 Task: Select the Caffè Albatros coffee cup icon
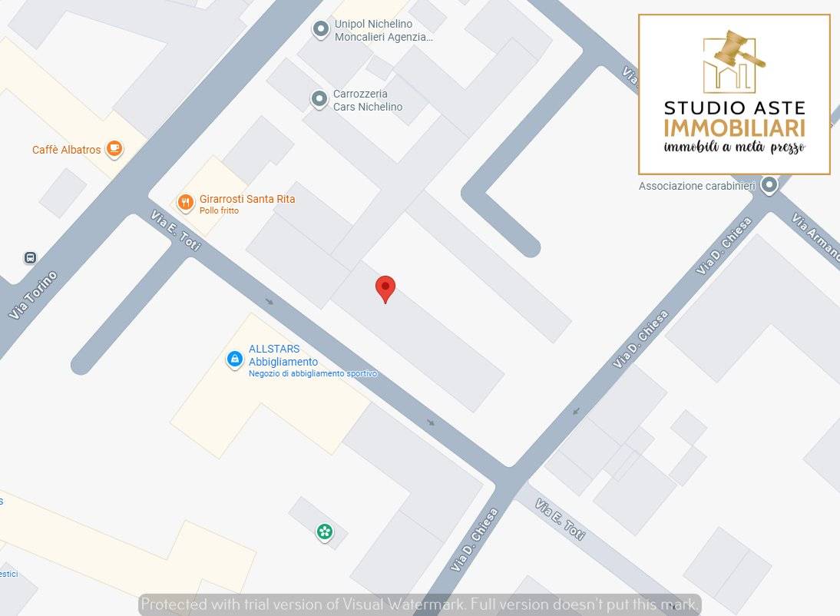(x=114, y=149)
